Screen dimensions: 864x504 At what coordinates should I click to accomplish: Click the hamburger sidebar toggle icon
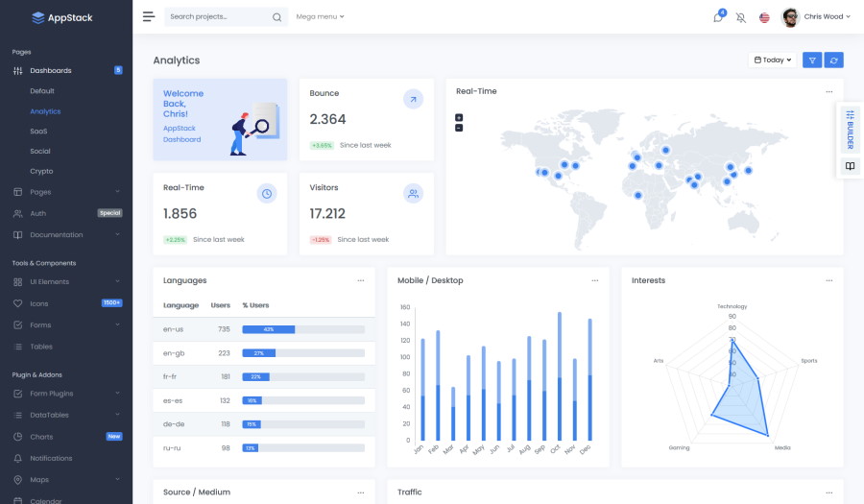148,16
